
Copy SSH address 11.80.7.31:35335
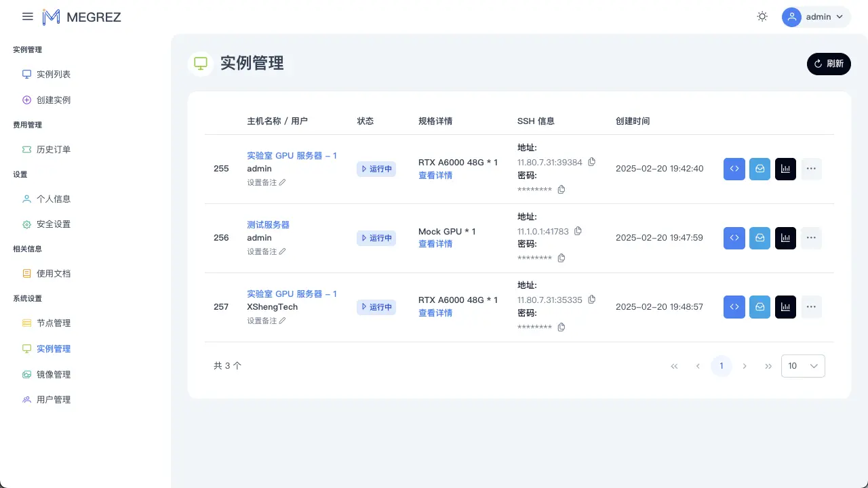591,300
